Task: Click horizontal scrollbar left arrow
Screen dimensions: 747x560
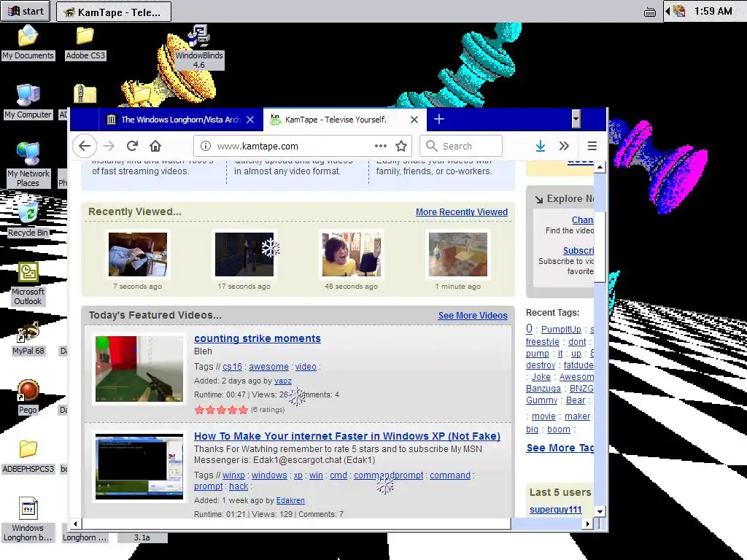Action: pos(75,524)
